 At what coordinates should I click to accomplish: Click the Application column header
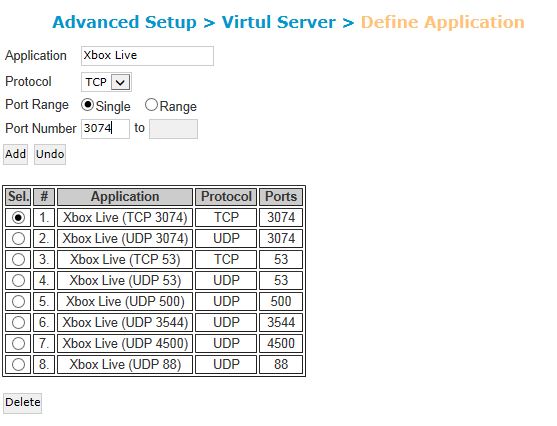coord(125,197)
